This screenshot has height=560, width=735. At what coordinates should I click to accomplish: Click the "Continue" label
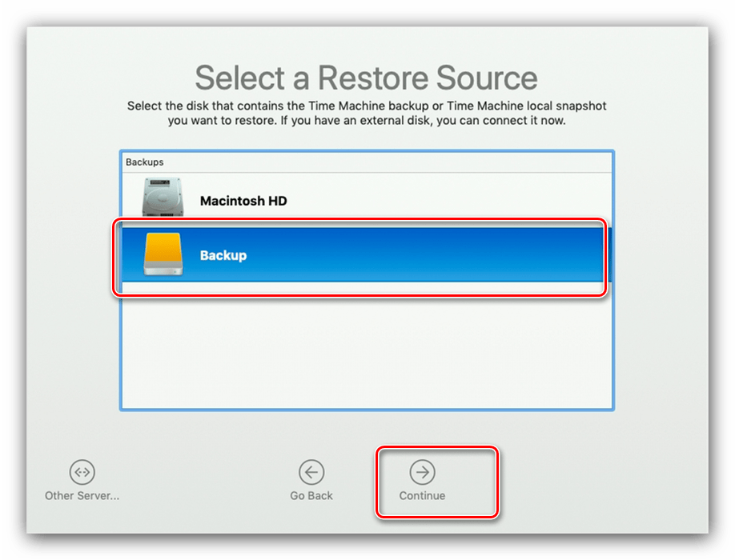tap(422, 495)
